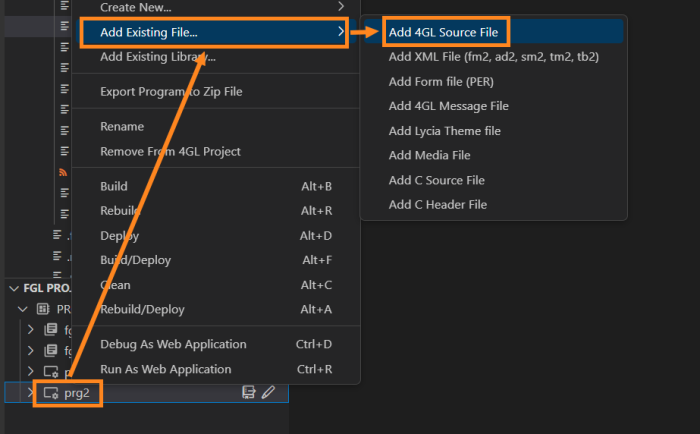Image resolution: width=700 pixels, height=434 pixels.
Task: Select Add 4GL Source File
Action: click(445, 32)
